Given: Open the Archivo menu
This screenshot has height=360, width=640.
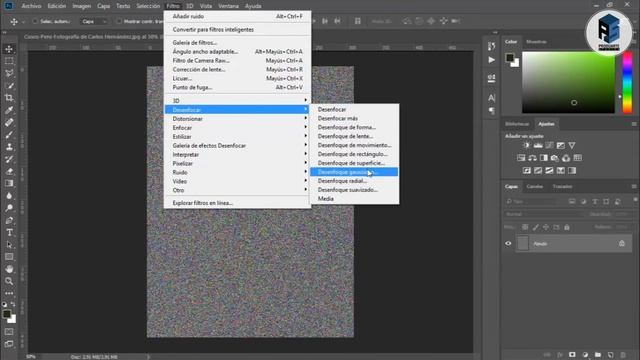Looking at the screenshot, I should click(x=31, y=6).
